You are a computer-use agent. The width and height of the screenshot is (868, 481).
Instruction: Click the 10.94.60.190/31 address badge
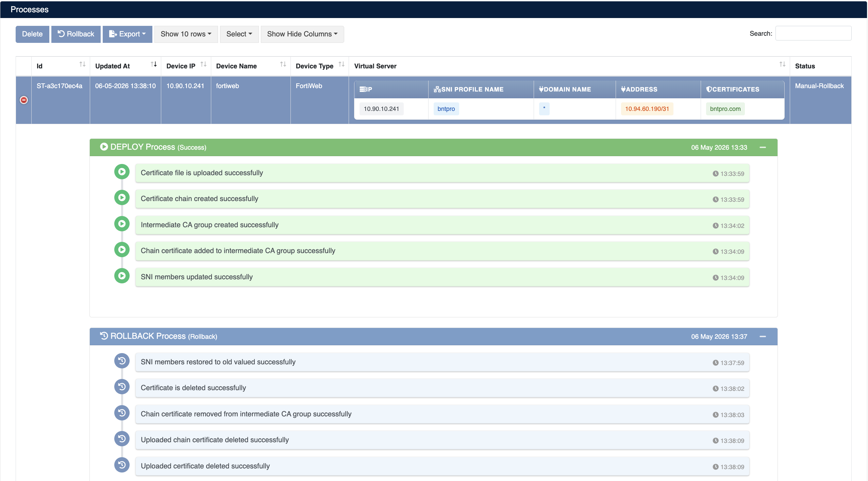click(x=647, y=109)
